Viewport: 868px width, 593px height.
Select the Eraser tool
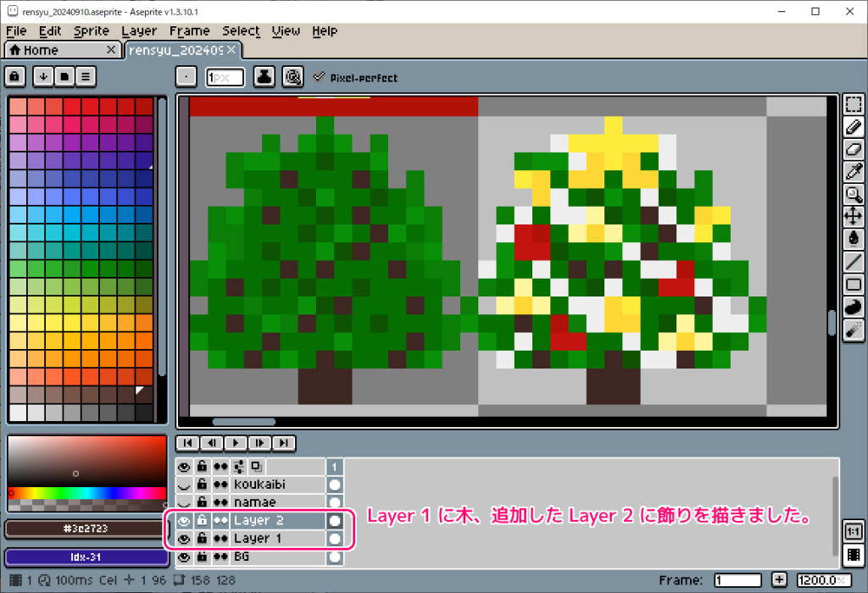point(854,150)
